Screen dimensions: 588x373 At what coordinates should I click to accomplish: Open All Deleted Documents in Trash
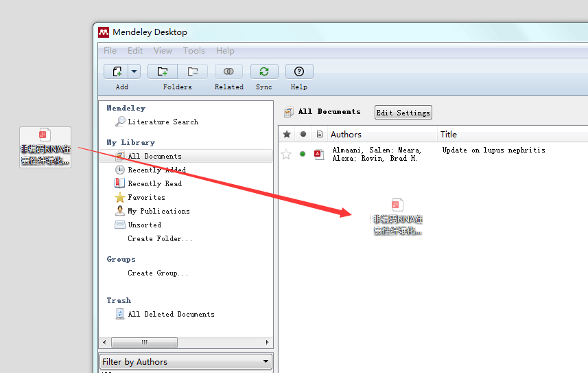[165, 314]
